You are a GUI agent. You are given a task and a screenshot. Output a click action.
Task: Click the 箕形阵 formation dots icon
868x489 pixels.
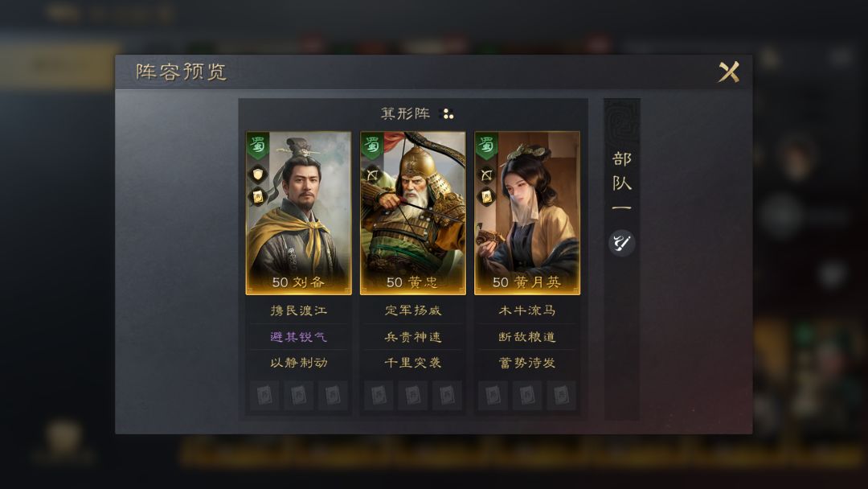click(x=446, y=114)
